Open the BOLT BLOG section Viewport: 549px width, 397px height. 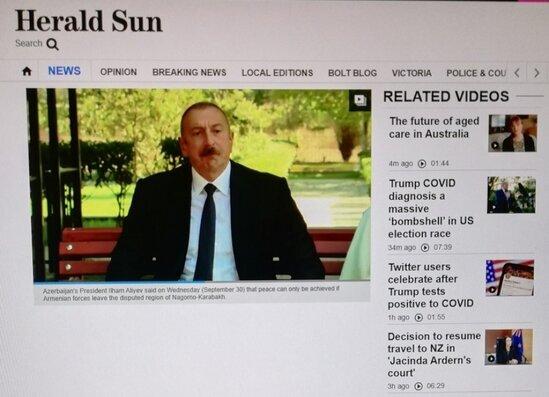(x=352, y=73)
